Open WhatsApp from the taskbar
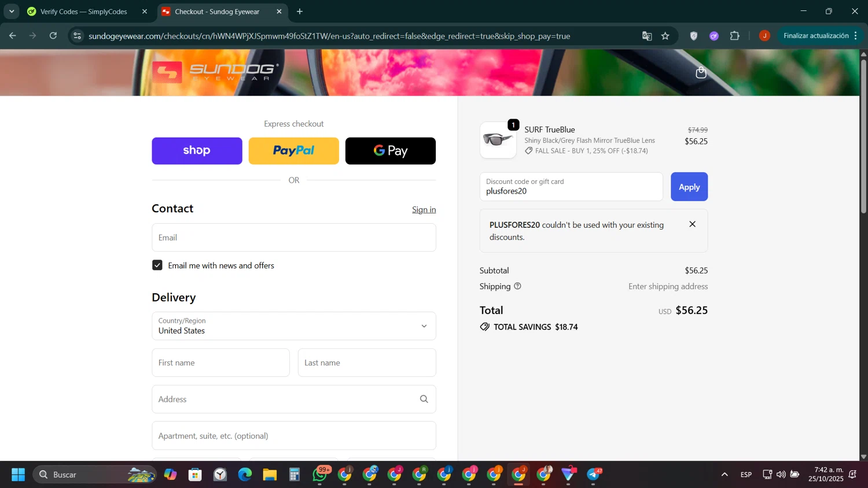 coord(320,475)
